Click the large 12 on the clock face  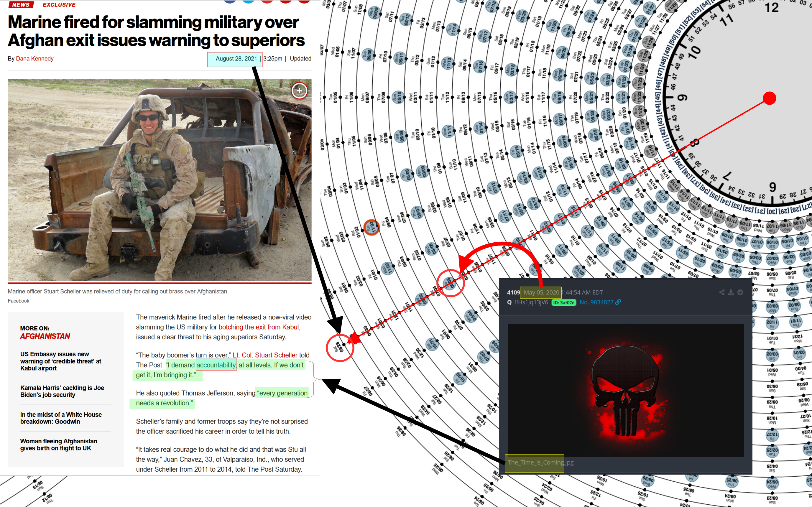(x=771, y=7)
